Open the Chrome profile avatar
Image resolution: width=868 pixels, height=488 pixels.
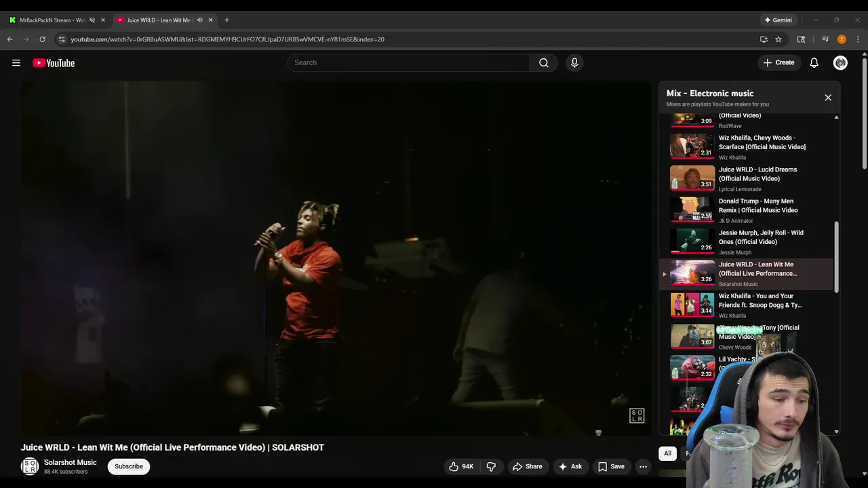(x=842, y=39)
